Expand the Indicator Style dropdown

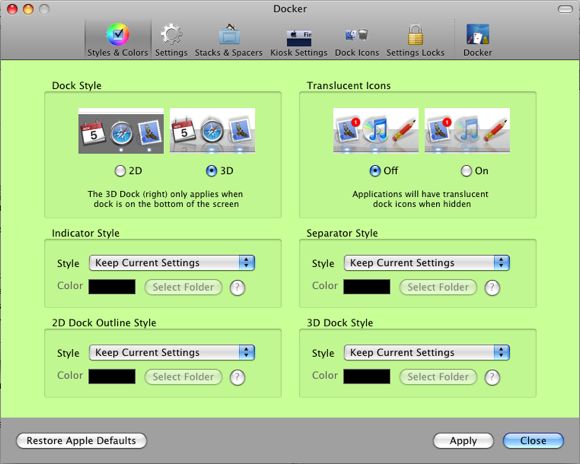pyautogui.click(x=172, y=263)
